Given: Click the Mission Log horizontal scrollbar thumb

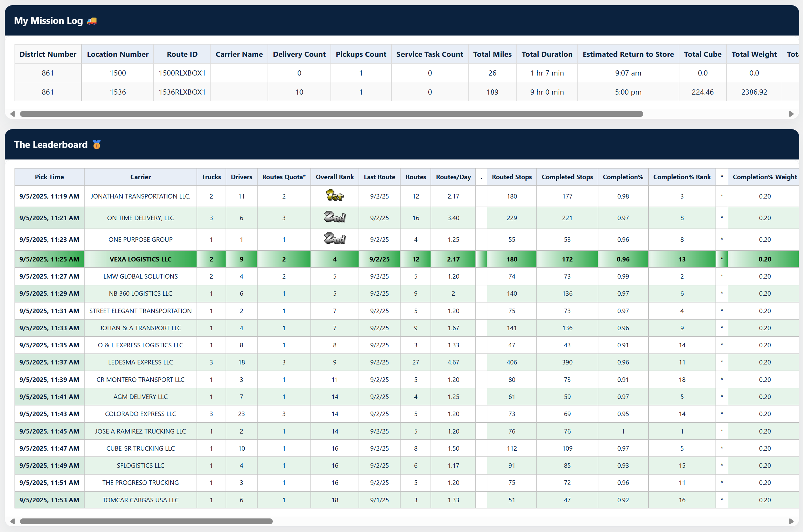Looking at the screenshot, I should coord(331,114).
